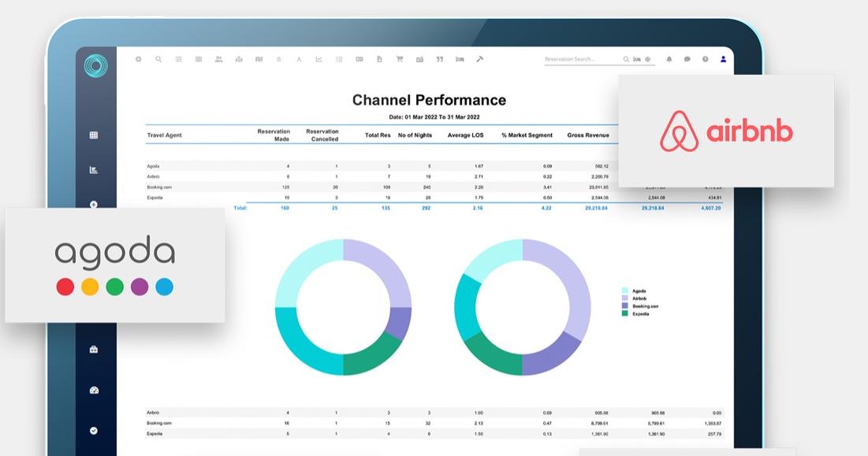Click the Booking.com legend color swatch
This screenshot has width=868, height=456.
(625, 306)
